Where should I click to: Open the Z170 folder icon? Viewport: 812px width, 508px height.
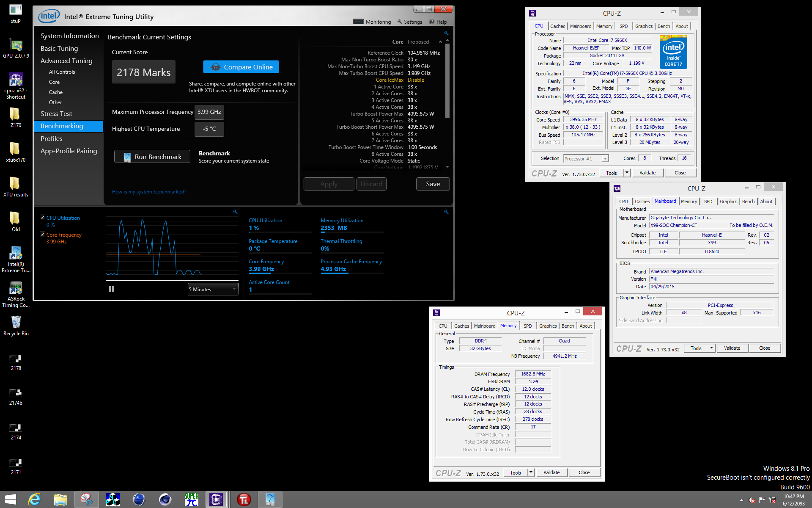(16, 117)
